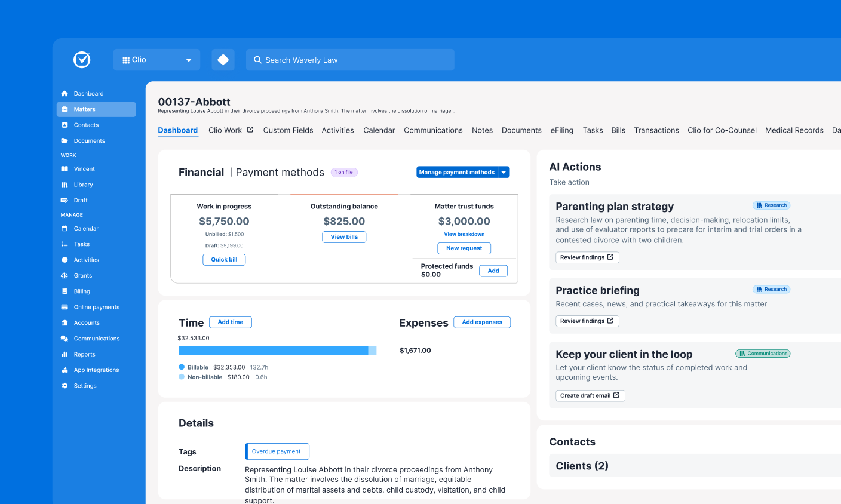Viewport: 841px width, 504px height.
Task: Click the Research tag on Parenting plan strategy
Action: click(x=772, y=205)
